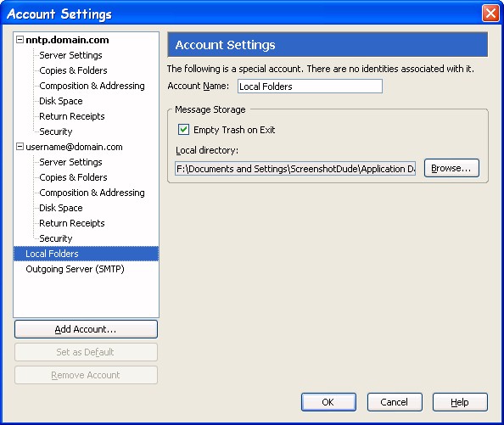The height and width of the screenshot is (425, 504).
Task: Click the Account Name input field
Action: (310, 86)
